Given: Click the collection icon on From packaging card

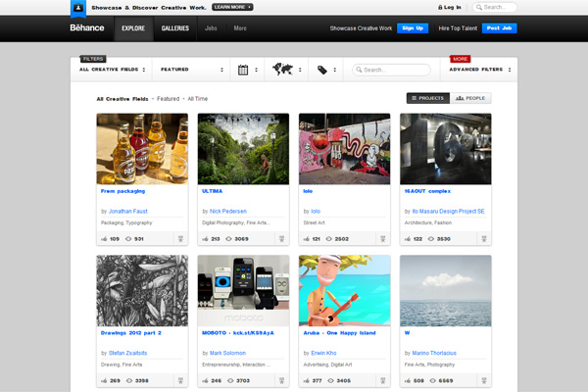Looking at the screenshot, I should [180, 238].
